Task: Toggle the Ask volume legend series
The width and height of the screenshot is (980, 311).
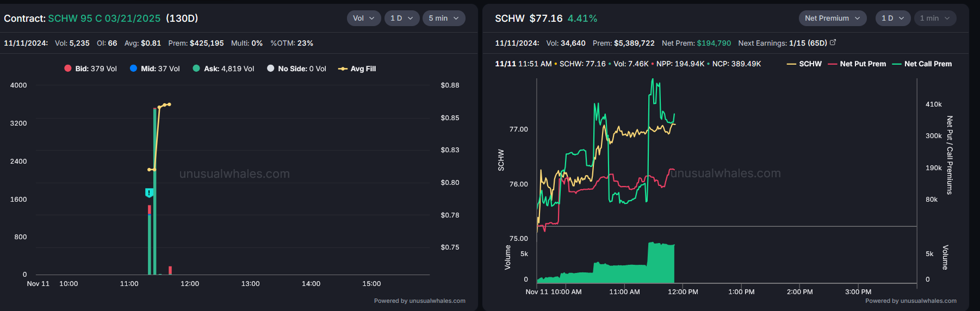Action: point(224,69)
